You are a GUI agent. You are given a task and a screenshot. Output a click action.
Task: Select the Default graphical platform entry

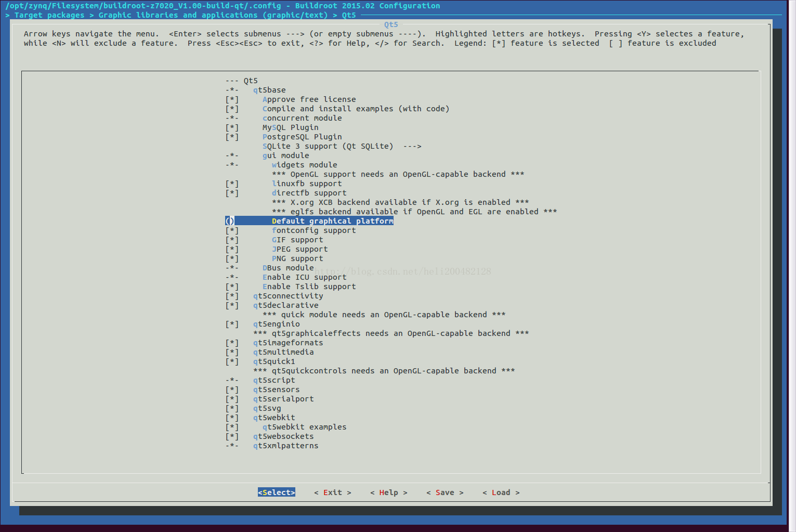tap(309, 221)
